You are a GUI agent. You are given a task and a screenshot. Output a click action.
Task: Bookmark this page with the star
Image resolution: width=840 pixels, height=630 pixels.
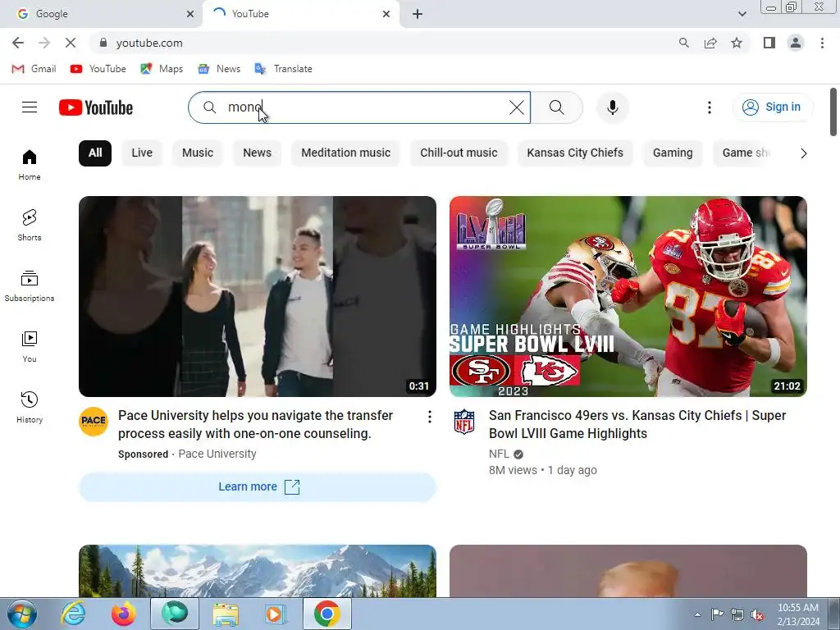(x=737, y=43)
